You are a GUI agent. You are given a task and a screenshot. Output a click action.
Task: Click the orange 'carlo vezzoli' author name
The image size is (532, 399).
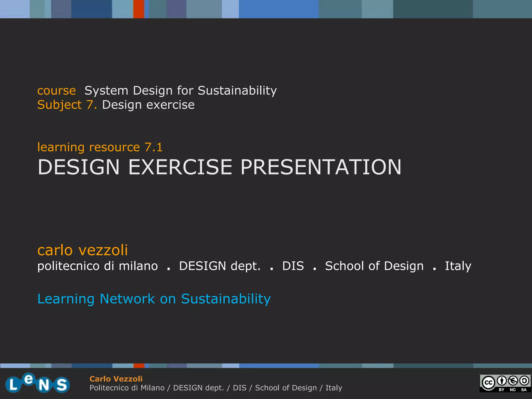83,250
